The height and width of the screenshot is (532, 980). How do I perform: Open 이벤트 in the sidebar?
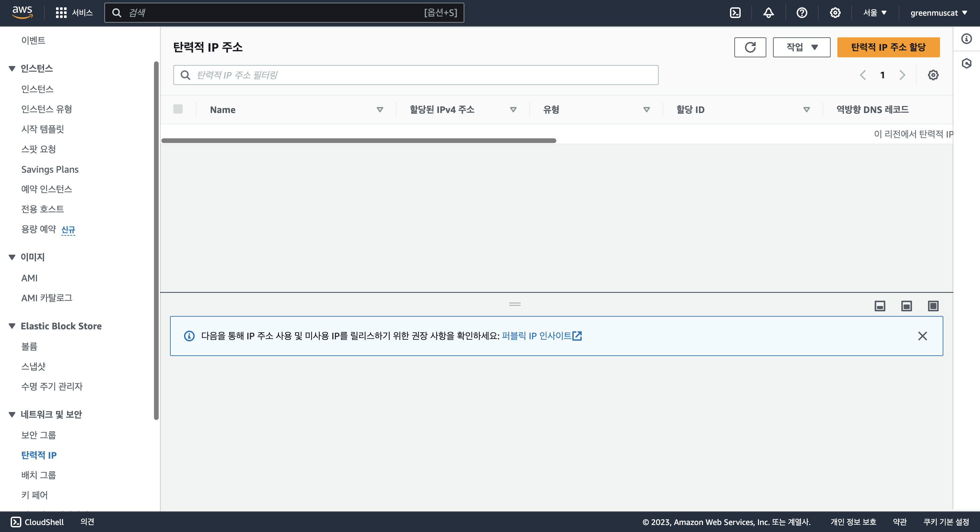coord(33,40)
